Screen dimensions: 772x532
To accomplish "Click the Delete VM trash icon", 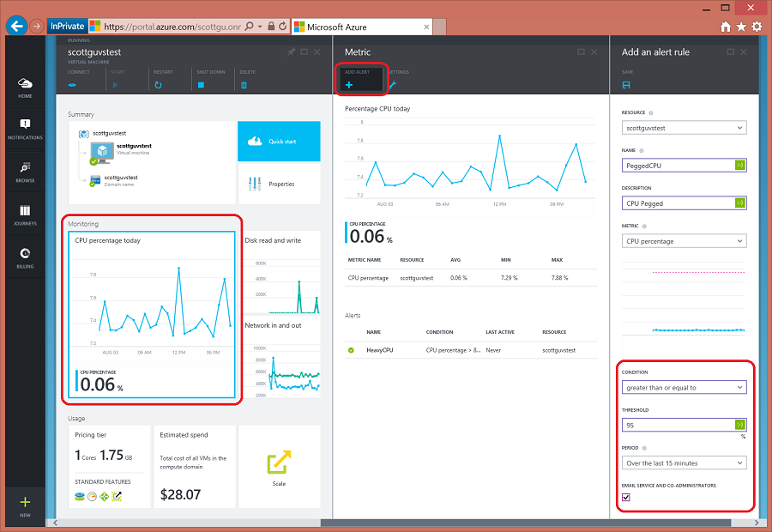I will pyautogui.click(x=244, y=85).
